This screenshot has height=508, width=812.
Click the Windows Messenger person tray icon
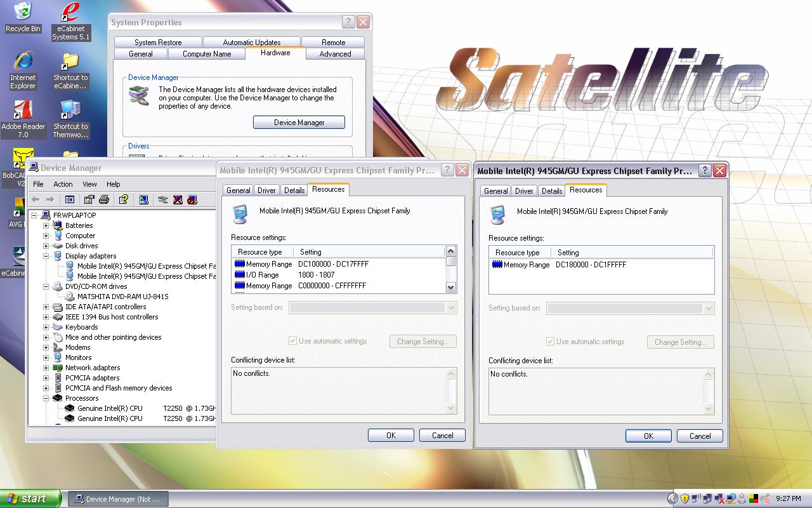742,498
